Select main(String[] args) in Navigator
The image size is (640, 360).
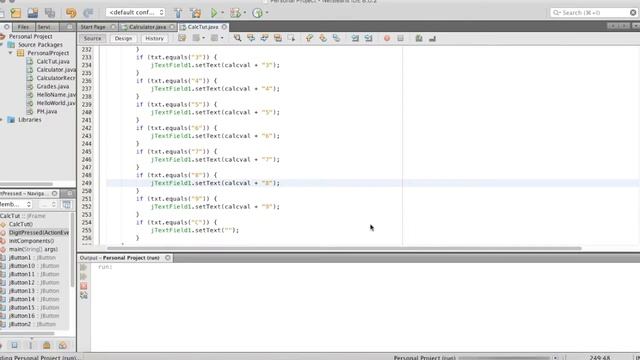click(33, 249)
